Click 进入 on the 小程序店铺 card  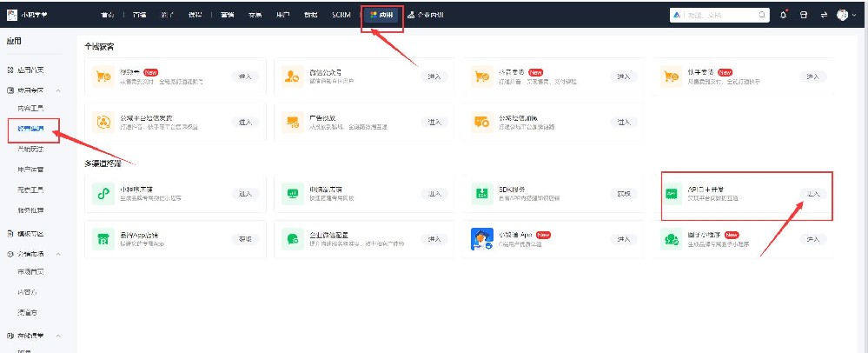pos(245,193)
